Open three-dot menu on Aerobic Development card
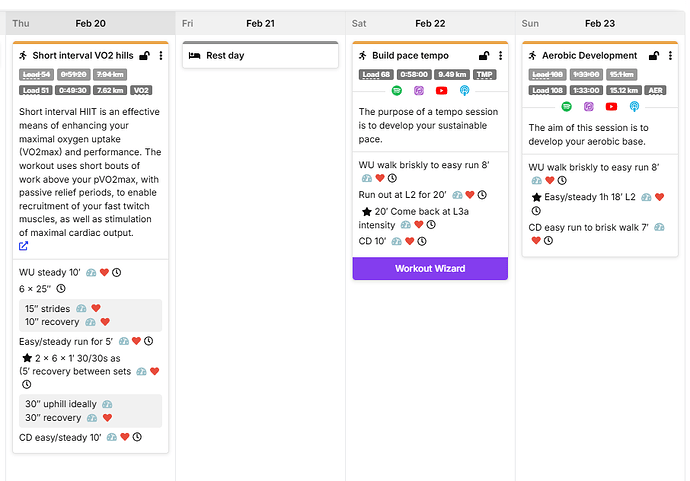 coord(670,55)
